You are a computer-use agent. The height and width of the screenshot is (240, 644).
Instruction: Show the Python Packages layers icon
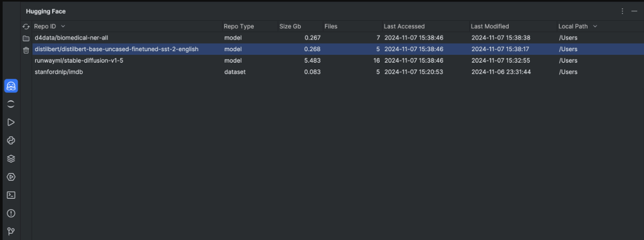pyautogui.click(x=11, y=159)
